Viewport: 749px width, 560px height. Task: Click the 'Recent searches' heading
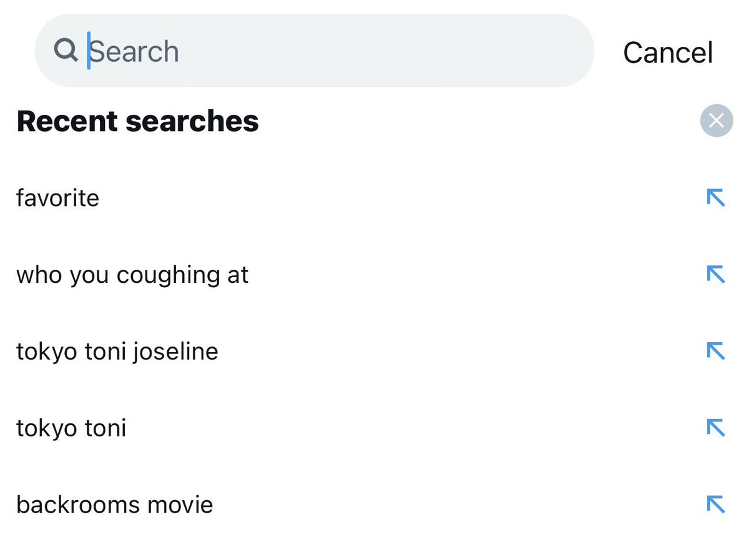[x=138, y=121]
